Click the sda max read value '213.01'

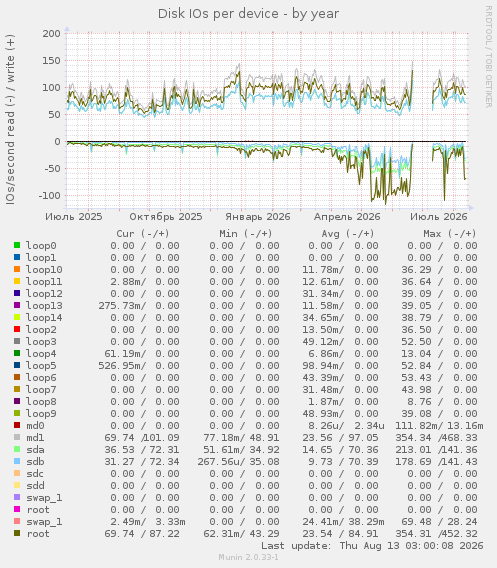(413, 450)
